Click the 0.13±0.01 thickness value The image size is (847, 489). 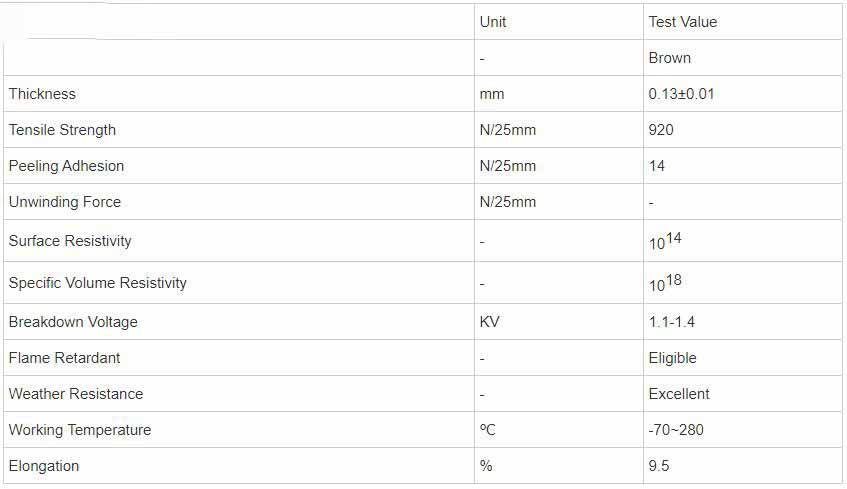click(681, 94)
